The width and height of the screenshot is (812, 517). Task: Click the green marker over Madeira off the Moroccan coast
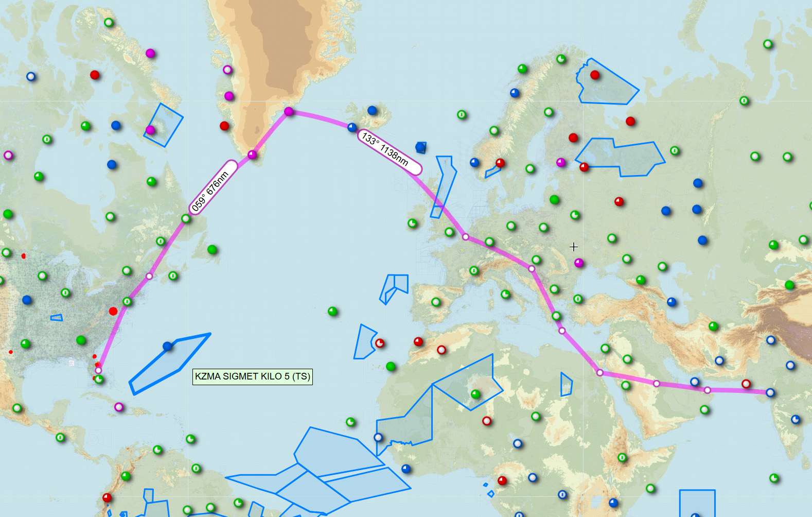point(391,366)
